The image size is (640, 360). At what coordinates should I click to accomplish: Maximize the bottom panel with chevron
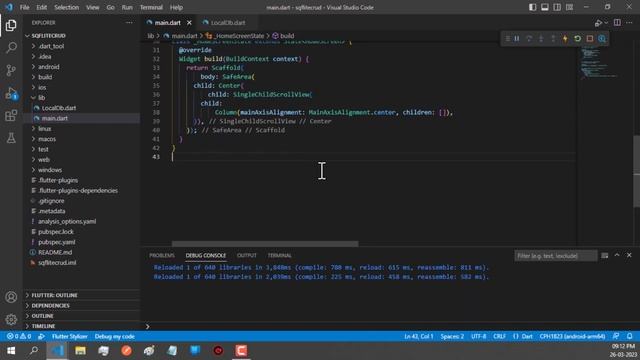(x=617, y=256)
